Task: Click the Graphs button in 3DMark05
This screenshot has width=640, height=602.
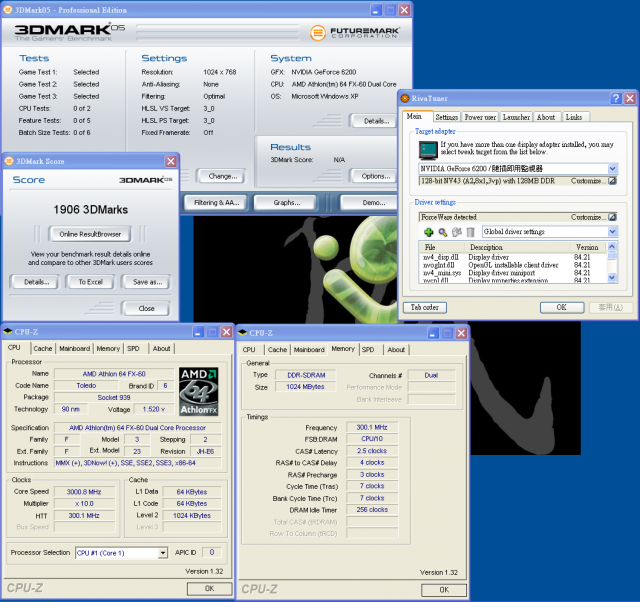Action: pos(286,202)
